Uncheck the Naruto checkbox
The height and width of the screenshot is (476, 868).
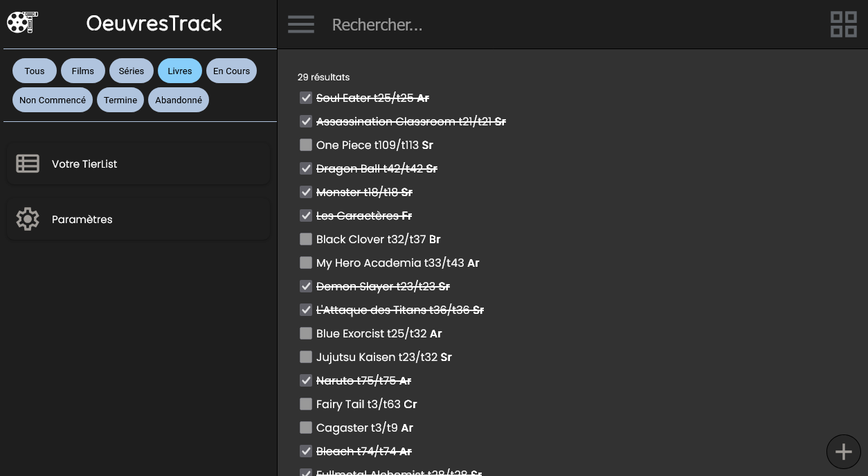[x=306, y=380]
